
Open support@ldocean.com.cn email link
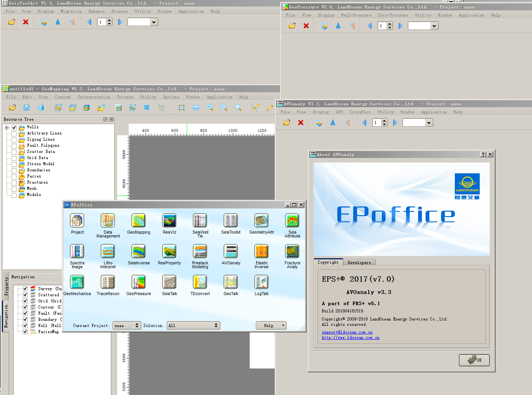[347, 332]
